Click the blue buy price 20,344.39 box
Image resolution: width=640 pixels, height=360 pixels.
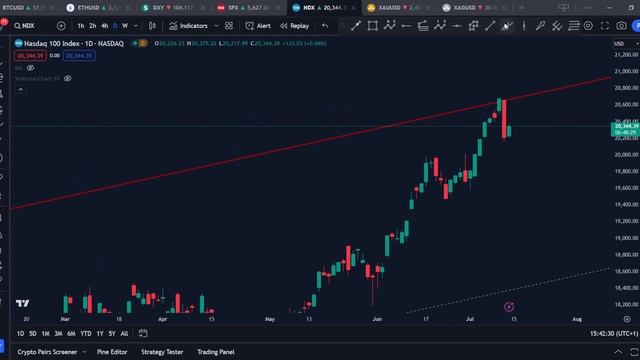pyautogui.click(x=79, y=56)
